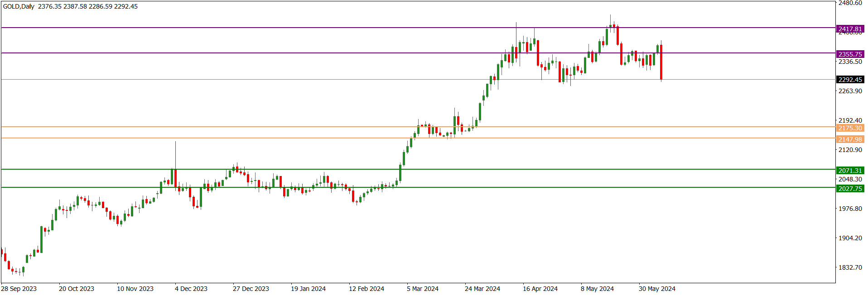Image resolution: width=868 pixels, height=295 pixels.
Task: Click the 16 Apr 2024 date label
Action: pos(540,289)
